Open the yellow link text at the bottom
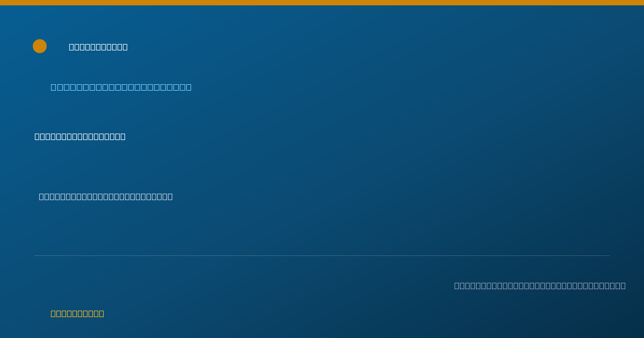Screen dimensions: 644x338 pos(77,313)
